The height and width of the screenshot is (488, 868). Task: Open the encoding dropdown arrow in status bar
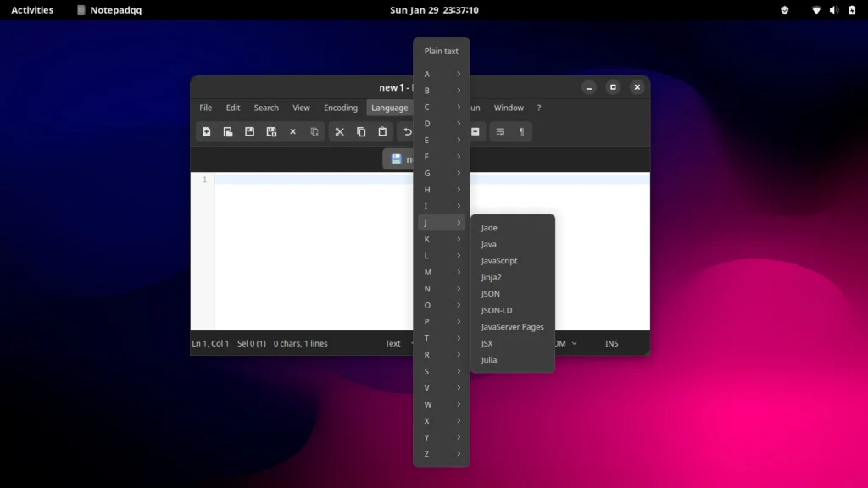[574, 343]
